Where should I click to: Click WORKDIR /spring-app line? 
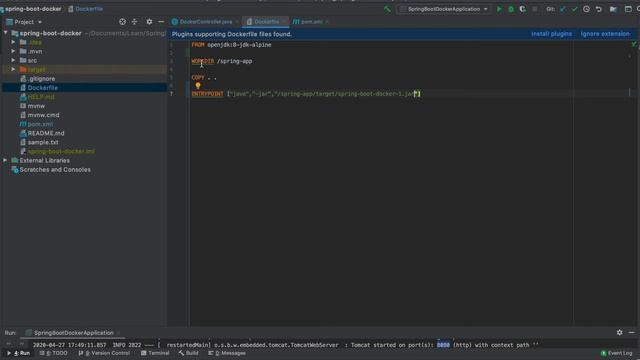(x=222, y=61)
